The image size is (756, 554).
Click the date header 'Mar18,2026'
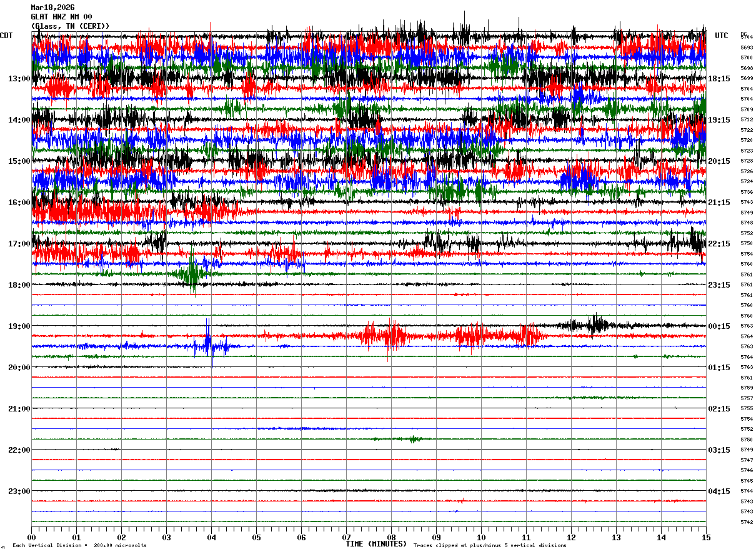(x=52, y=8)
